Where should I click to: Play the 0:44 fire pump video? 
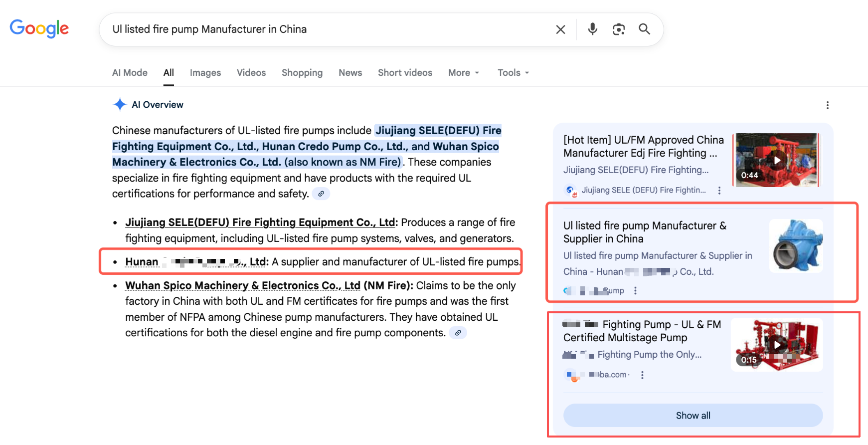click(x=776, y=160)
